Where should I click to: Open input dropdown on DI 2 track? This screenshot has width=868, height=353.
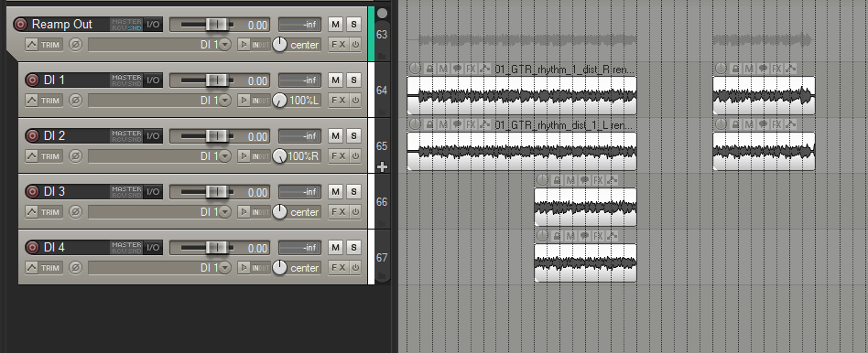[x=224, y=156]
